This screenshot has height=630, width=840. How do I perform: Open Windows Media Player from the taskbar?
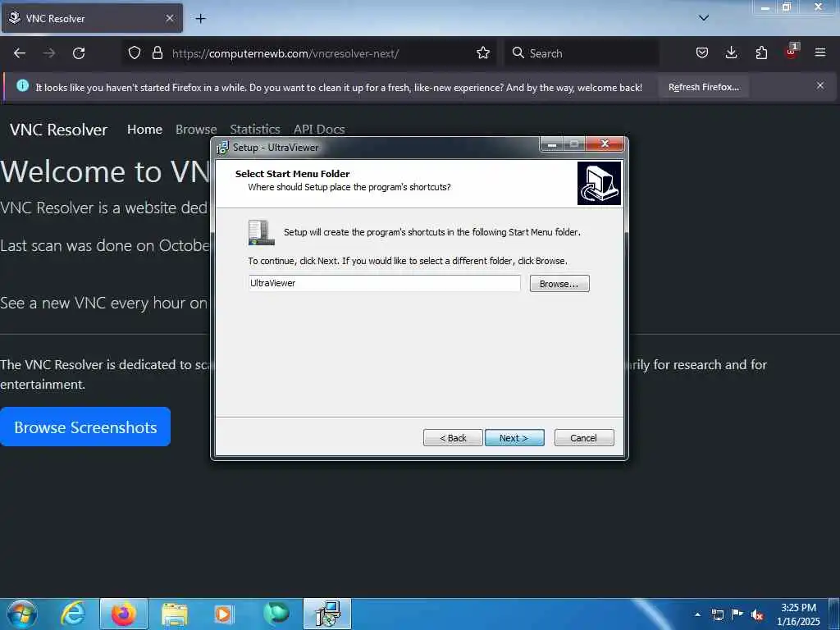224,614
